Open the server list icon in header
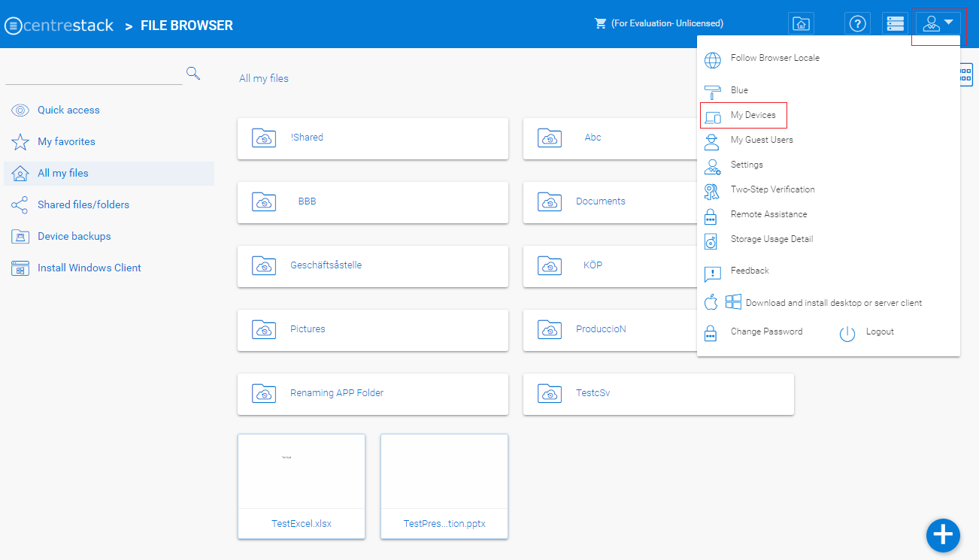979x560 pixels. click(x=895, y=24)
